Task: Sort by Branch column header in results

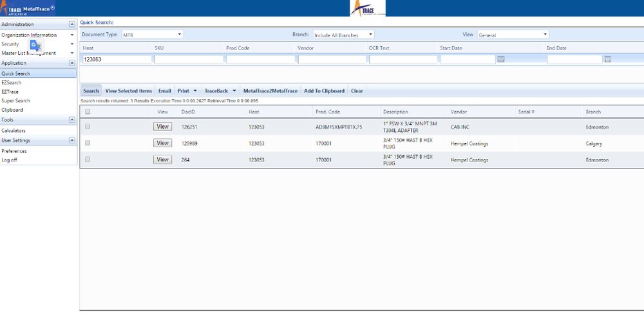Action: point(593,111)
